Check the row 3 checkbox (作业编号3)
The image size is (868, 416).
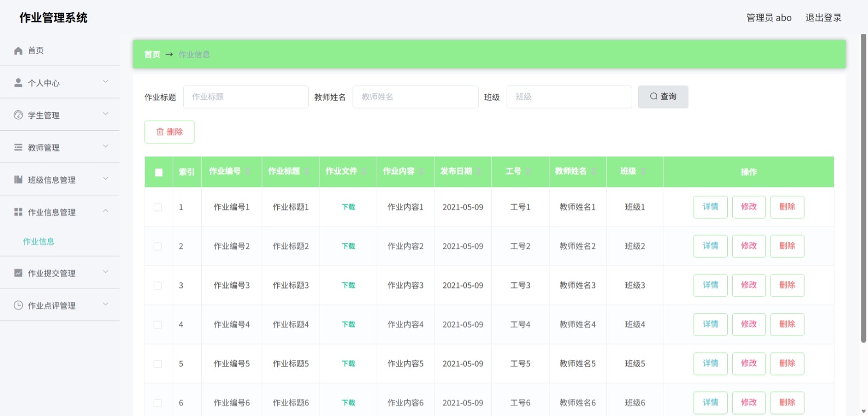click(158, 286)
